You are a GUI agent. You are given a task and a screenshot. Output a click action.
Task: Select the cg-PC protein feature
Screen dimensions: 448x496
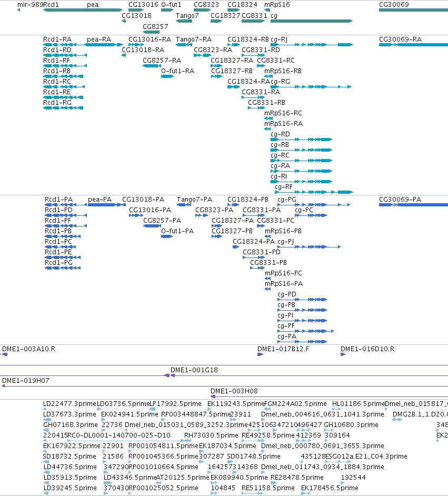[x=311, y=215]
